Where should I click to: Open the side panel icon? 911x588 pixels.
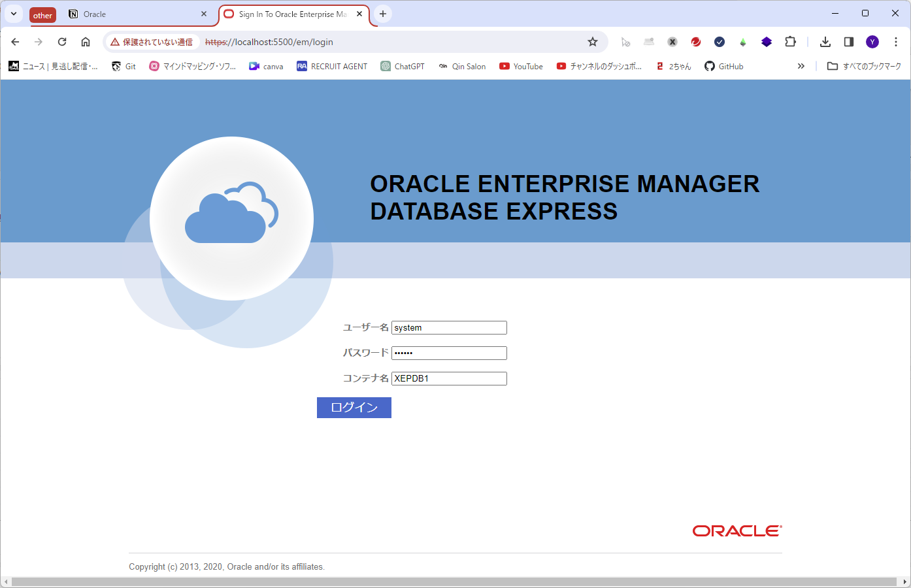(848, 41)
